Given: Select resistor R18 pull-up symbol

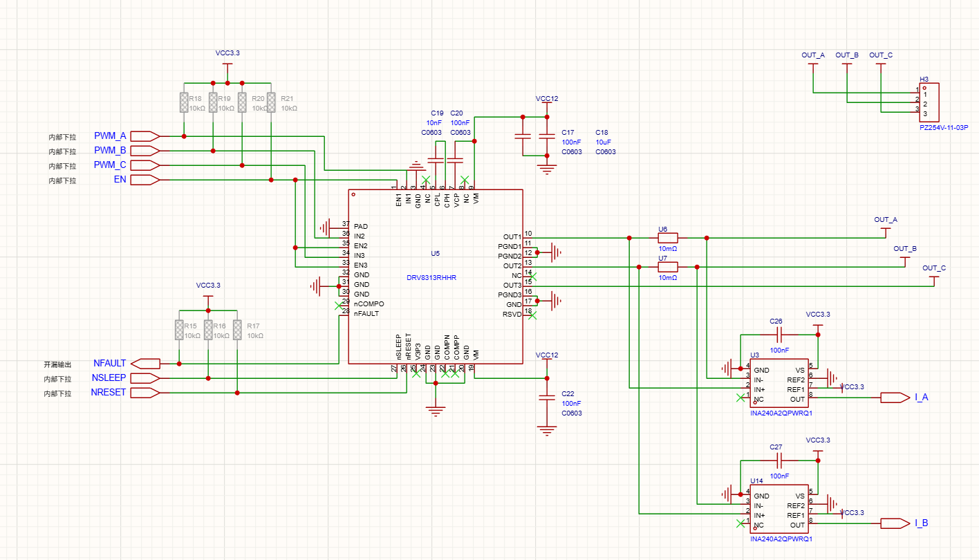Looking at the screenshot, I should (184, 102).
